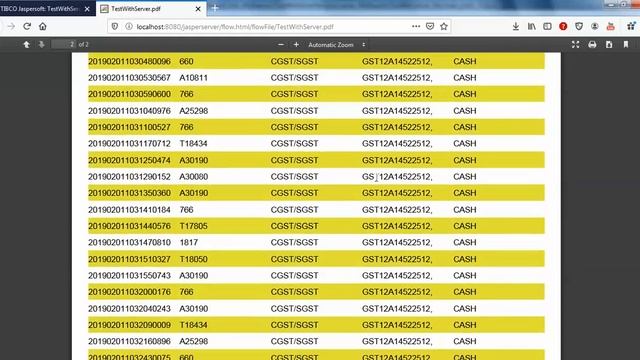Click the current view bookmark icon
Viewport: 640px width, 360px height.
[x=626, y=44]
